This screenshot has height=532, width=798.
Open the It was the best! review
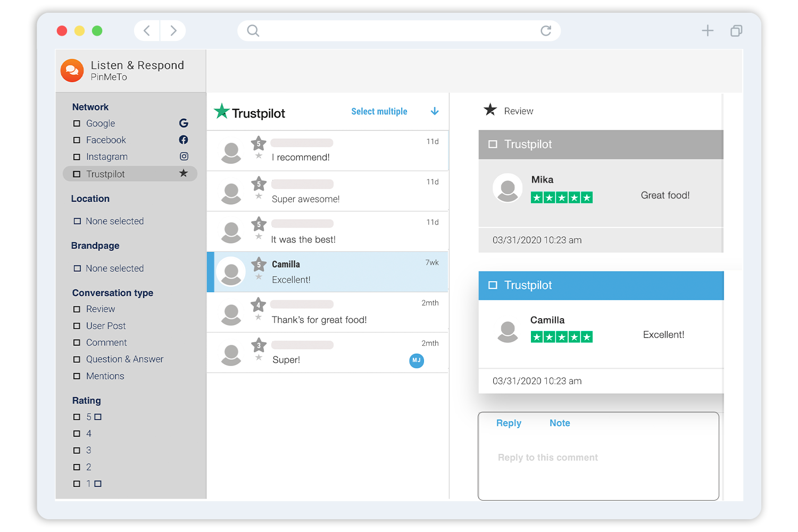(328, 231)
